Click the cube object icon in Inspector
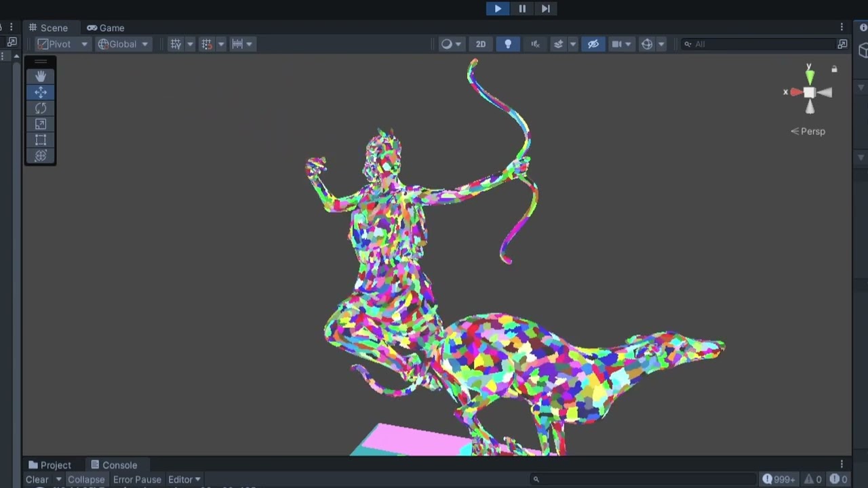The image size is (868, 488). tap(864, 50)
